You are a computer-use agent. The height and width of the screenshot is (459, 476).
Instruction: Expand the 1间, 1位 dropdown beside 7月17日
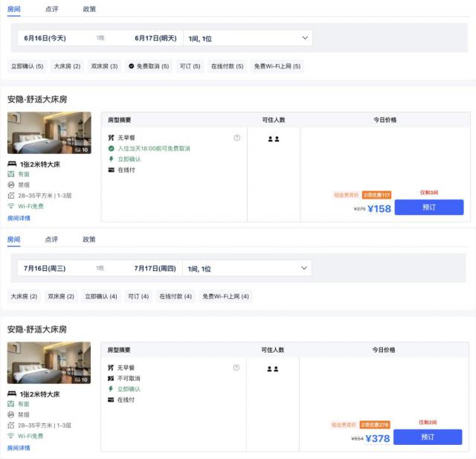[247, 269]
